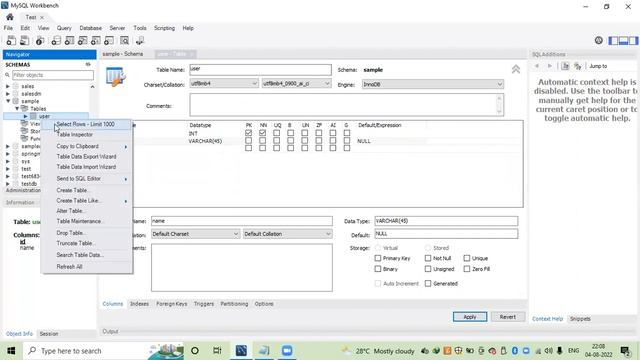
Task: Click the create new function icon
Action: coord(109,40)
